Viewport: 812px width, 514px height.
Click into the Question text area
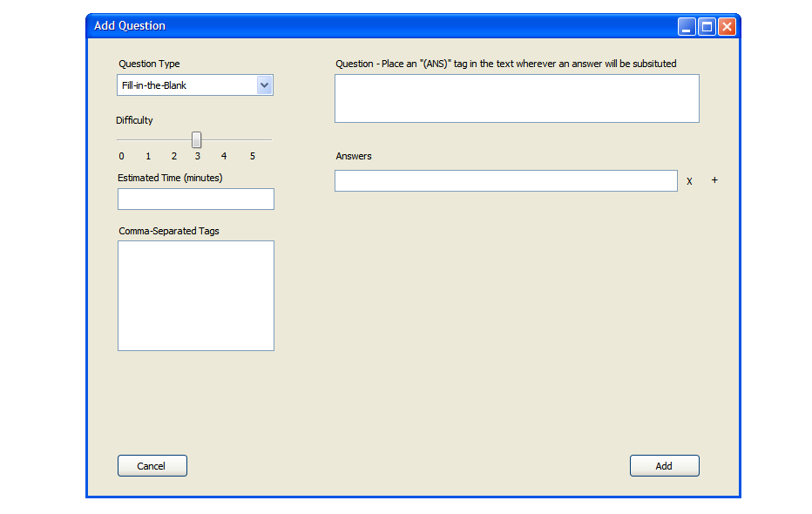click(x=517, y=98)
